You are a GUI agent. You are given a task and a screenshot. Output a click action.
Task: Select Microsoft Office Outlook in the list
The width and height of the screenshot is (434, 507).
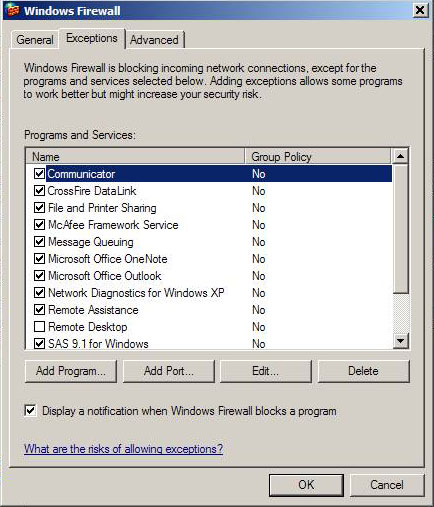pyautogui.click(x=105, y=276)
